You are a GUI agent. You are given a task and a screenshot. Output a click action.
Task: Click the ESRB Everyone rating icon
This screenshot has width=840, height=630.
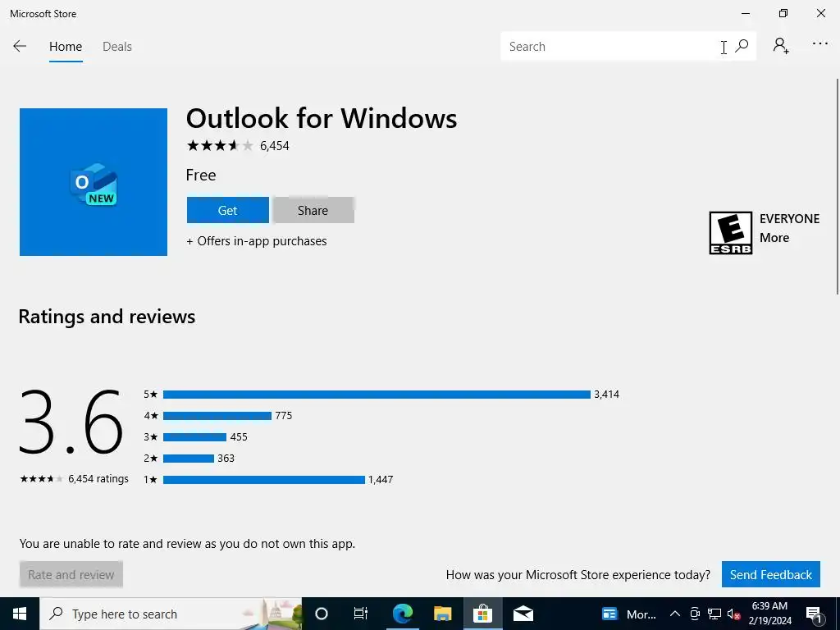point(731,232)
